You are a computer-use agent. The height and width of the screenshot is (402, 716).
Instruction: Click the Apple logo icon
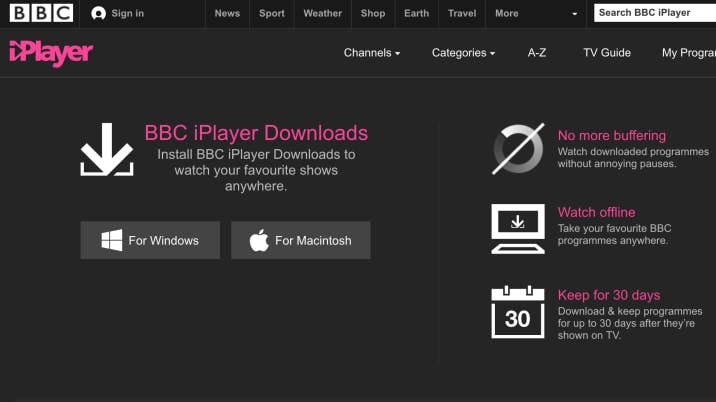pyautogui.click(x=259, y=240)
